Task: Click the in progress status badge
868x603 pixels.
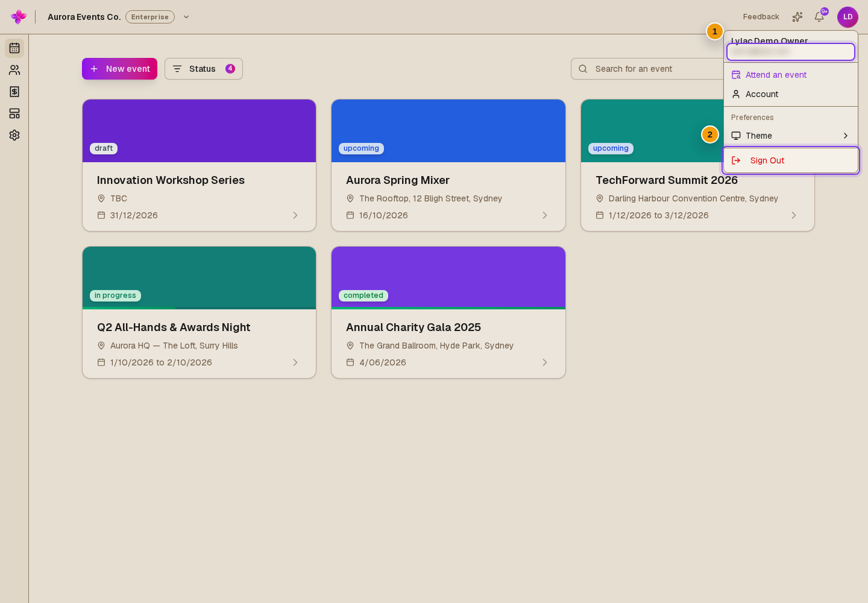Action: (115, 295)
